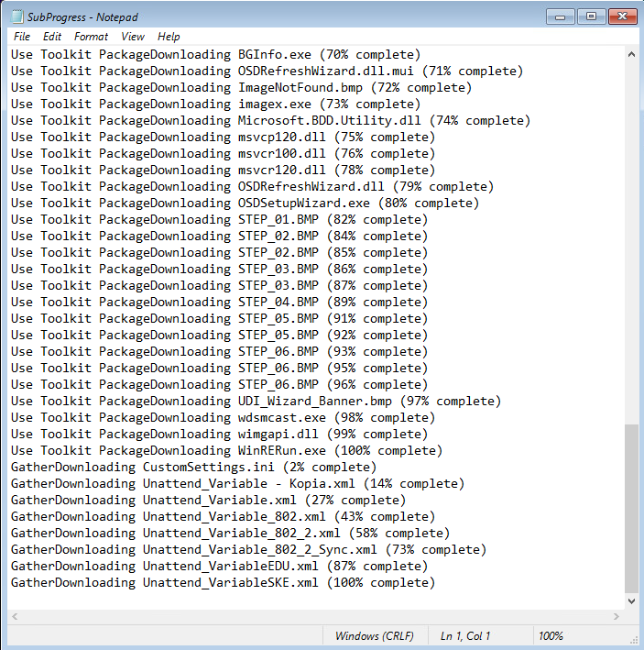Click the window resize grip corner
Screen dimensions: 644x650
click(x=634, y=640)
